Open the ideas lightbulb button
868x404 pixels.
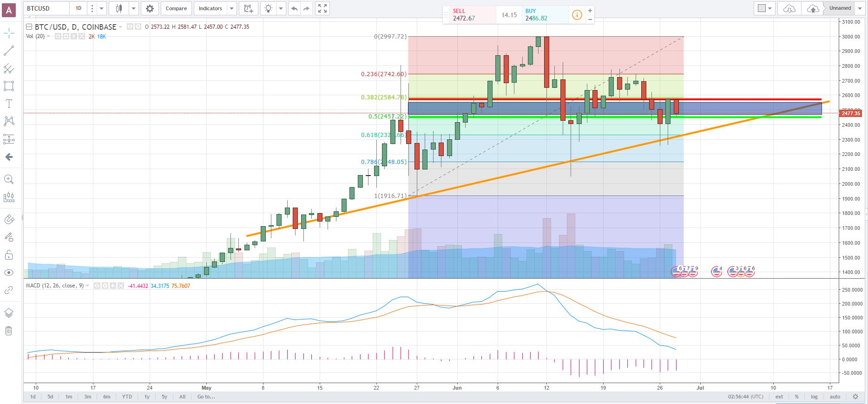pos(269,8)
